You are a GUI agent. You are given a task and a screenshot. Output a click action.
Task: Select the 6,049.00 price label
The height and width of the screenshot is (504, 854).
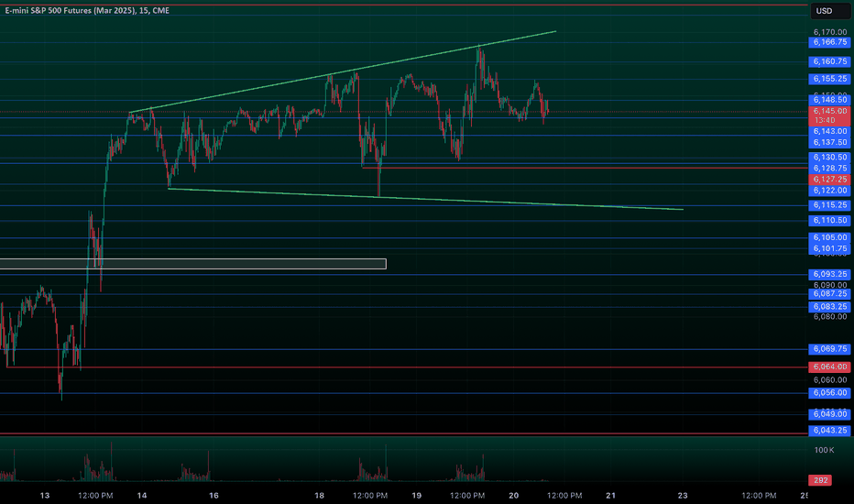(829, 414)
